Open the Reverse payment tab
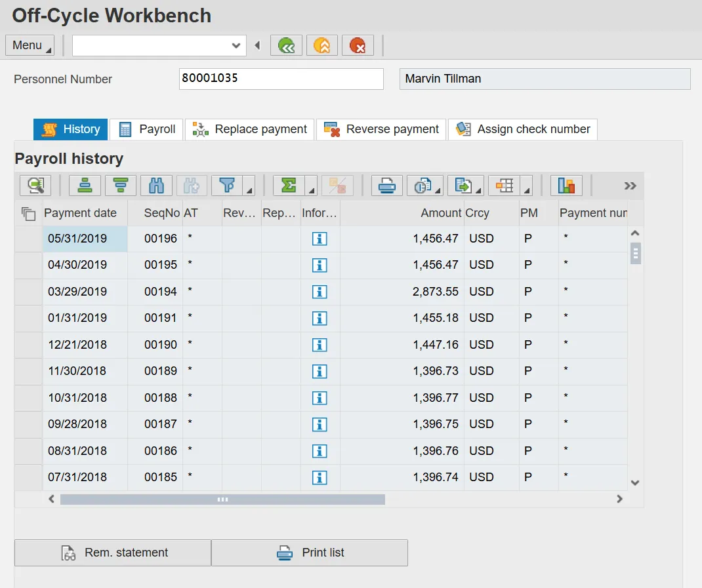Image resolution: width=702 pixels, height=588 pixels. pos(382,129)
